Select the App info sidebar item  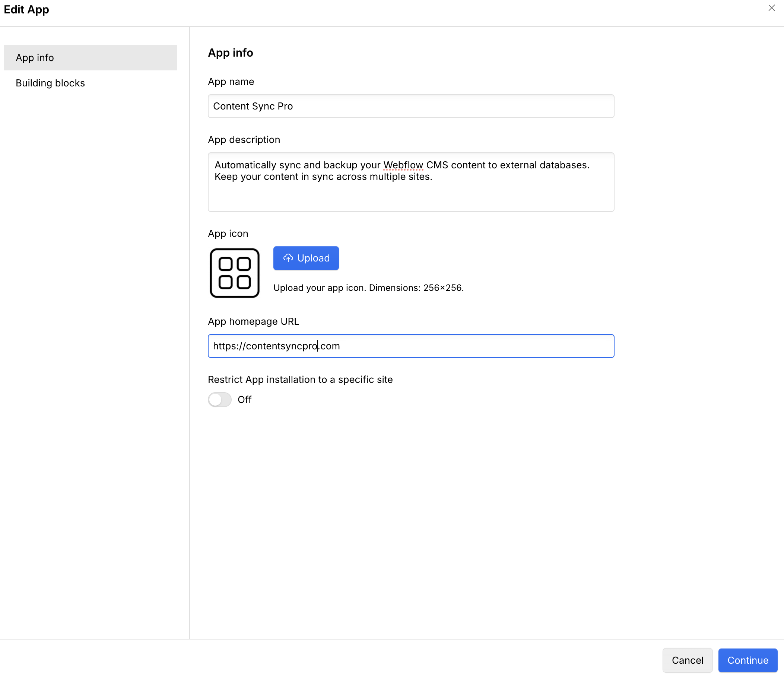[x=35, y=58]
